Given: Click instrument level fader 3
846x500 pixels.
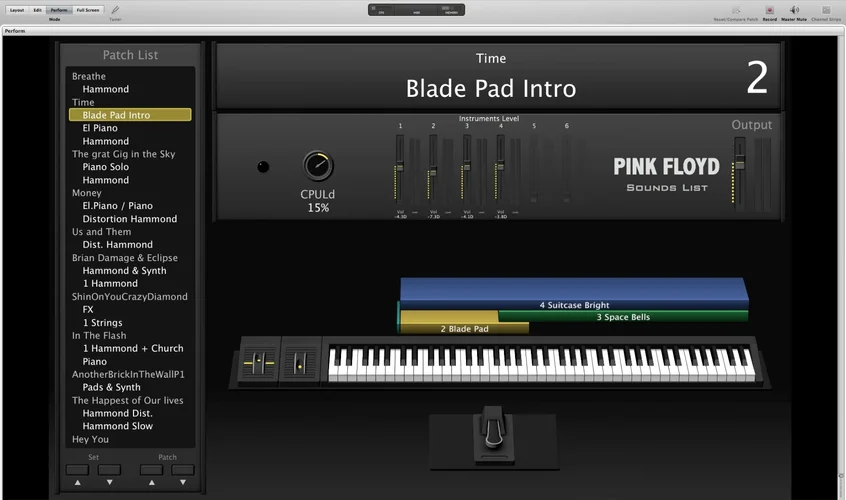Looking at the screenshot, I should coord(467,167).
